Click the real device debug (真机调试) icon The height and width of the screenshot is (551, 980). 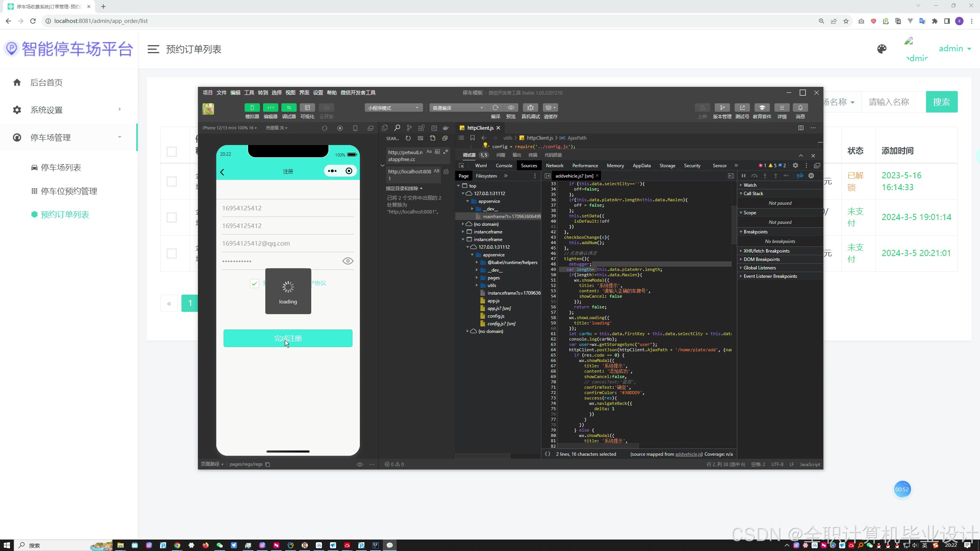pos(530,108)
